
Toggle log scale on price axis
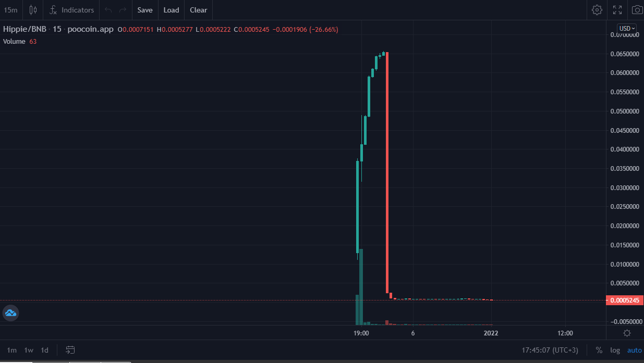tap(615, 350)
